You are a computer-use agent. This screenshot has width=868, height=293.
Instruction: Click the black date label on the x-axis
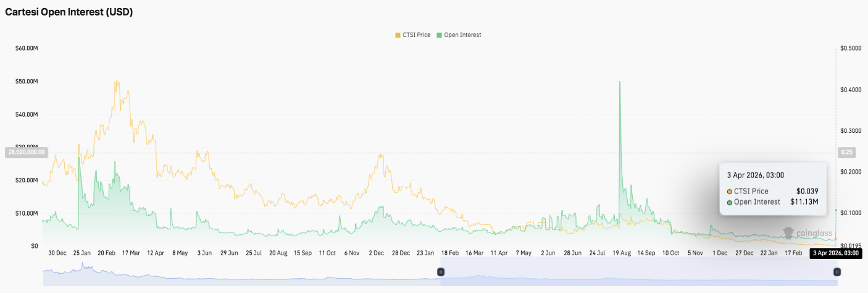pos(835,253)
